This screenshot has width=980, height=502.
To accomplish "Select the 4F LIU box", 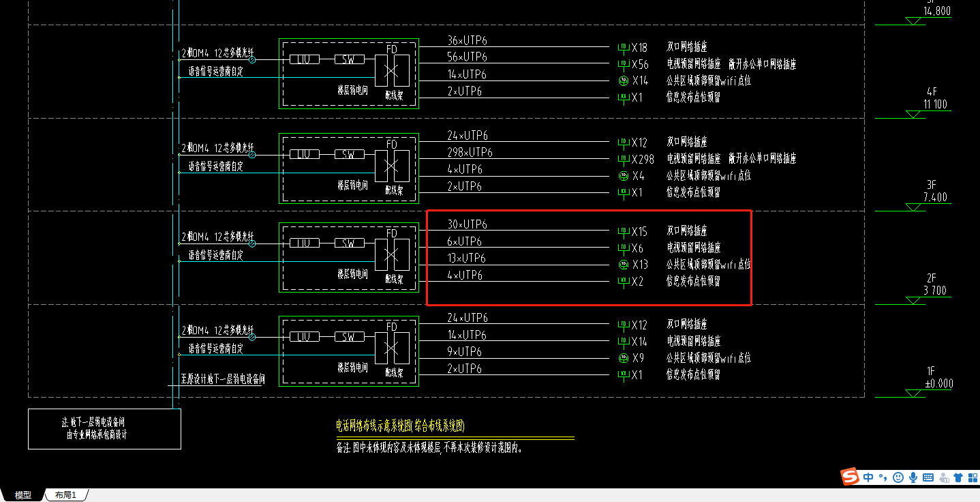I will (304, 60).
